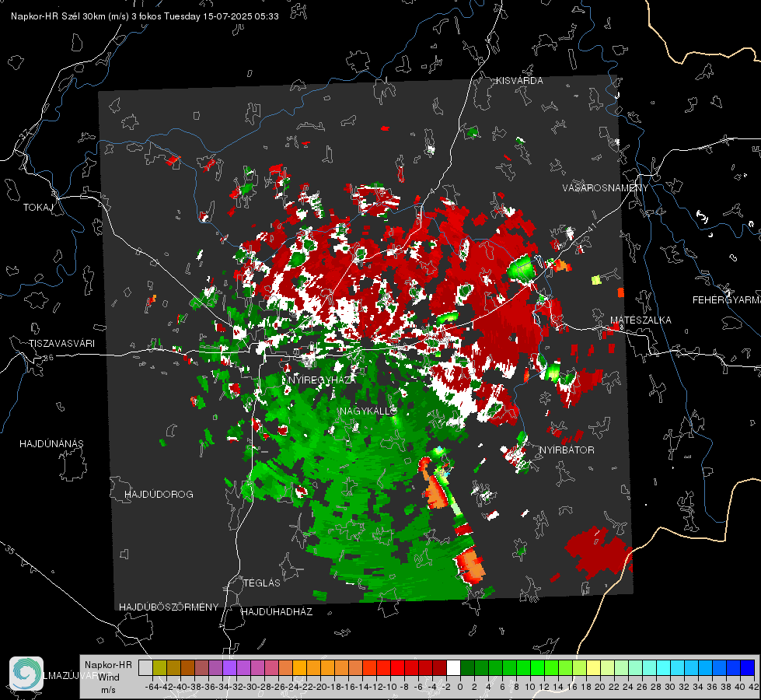Click the legend value label -64

(152, 687)
